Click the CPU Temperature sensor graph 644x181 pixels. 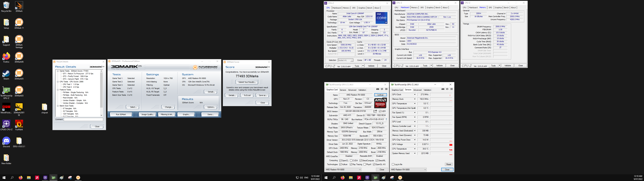441,149
